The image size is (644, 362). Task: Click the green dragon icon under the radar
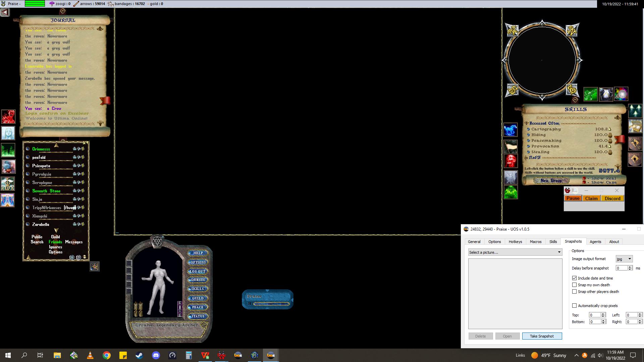click(x=590, y=94)
